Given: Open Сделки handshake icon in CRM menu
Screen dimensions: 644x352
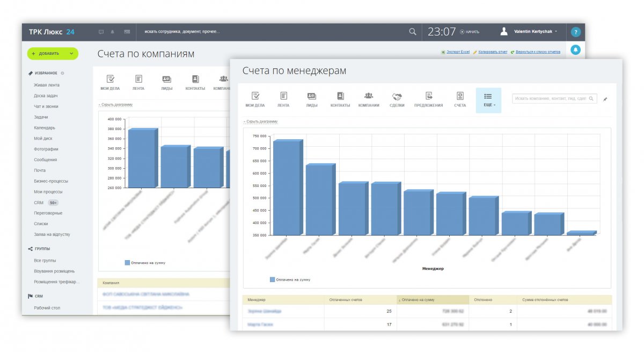Looking at the screenshot, I should [397, 100].
